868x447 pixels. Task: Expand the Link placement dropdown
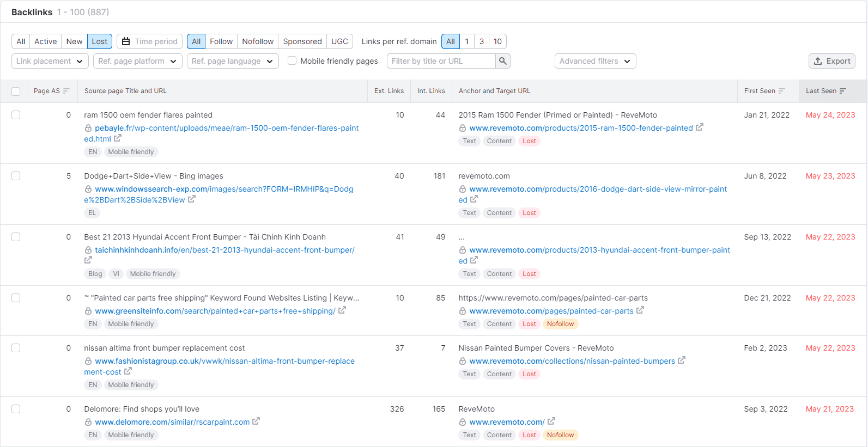(50, 61)
